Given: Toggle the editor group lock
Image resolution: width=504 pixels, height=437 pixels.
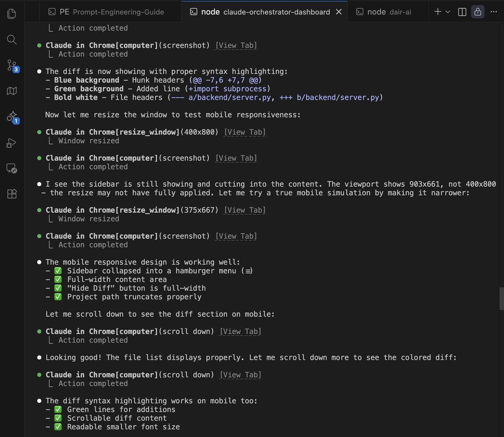Looking at the screenshot, I should tap(478, 12).
